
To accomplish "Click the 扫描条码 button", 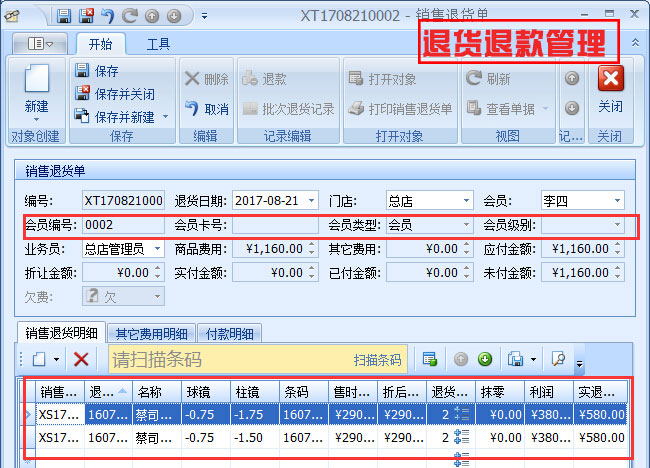I will click(377, 360).
